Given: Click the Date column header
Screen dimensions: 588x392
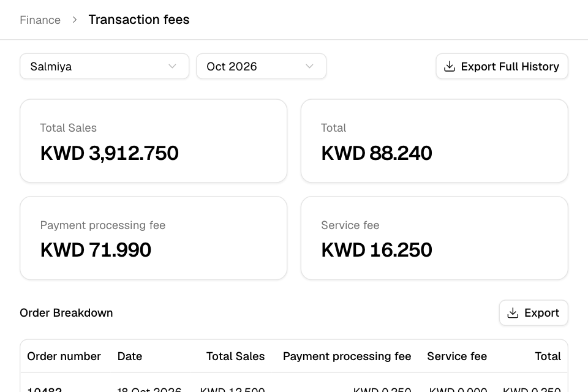Looking at the screenshot, I should (130, 356).
